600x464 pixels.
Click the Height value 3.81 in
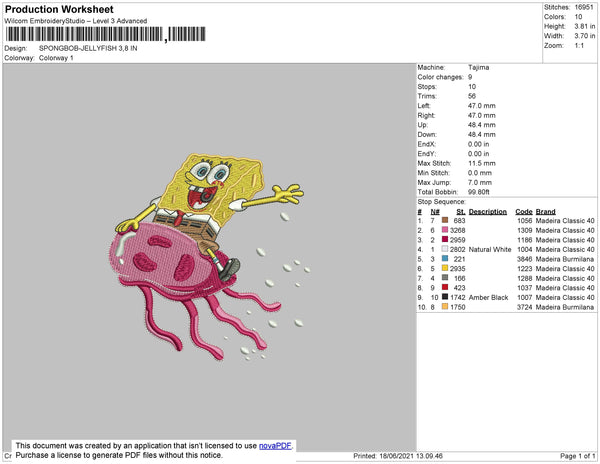tap(585, 26)
